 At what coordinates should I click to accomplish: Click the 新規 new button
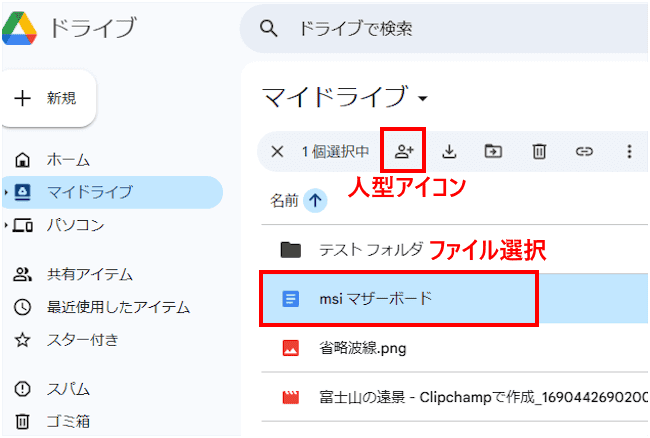click(49, 98)
